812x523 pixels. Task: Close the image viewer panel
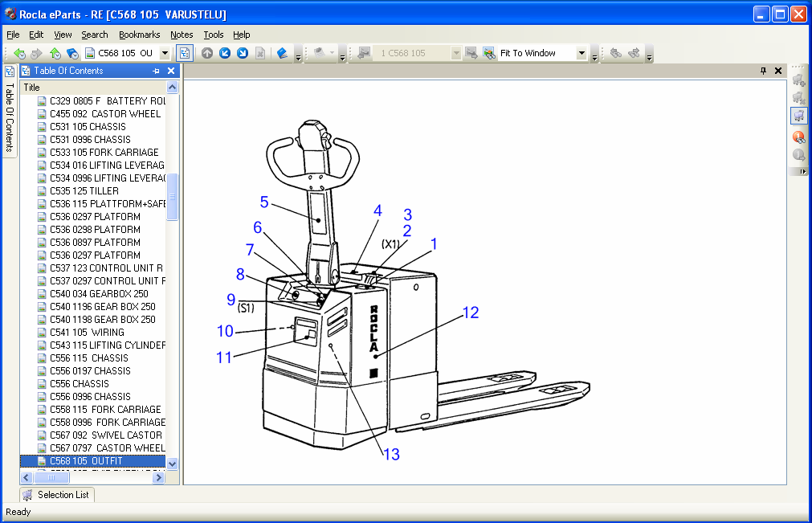[777, 71]
